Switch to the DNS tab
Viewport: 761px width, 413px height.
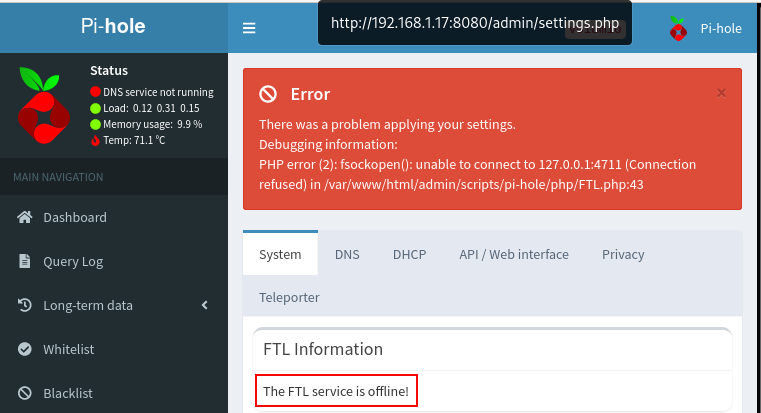pos(347,254)
